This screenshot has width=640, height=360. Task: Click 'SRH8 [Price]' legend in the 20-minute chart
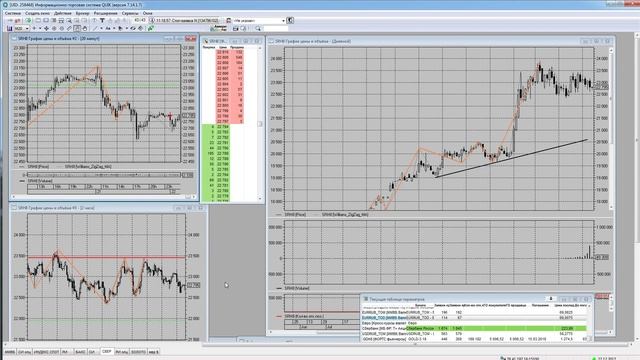click(x=38, y=167)
